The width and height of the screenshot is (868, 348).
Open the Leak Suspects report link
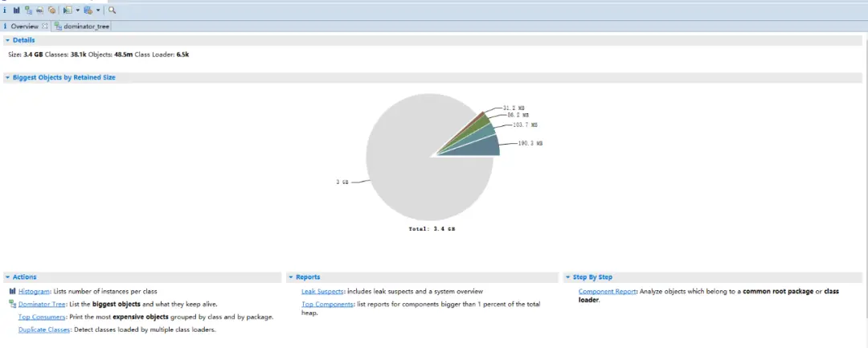click(x=322, y=291)
